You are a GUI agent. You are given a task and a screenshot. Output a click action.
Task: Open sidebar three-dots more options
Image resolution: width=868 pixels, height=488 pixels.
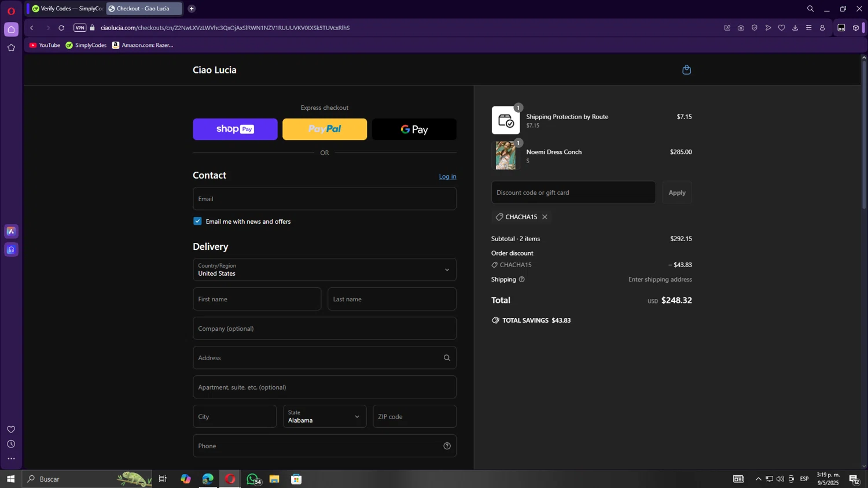11,459
